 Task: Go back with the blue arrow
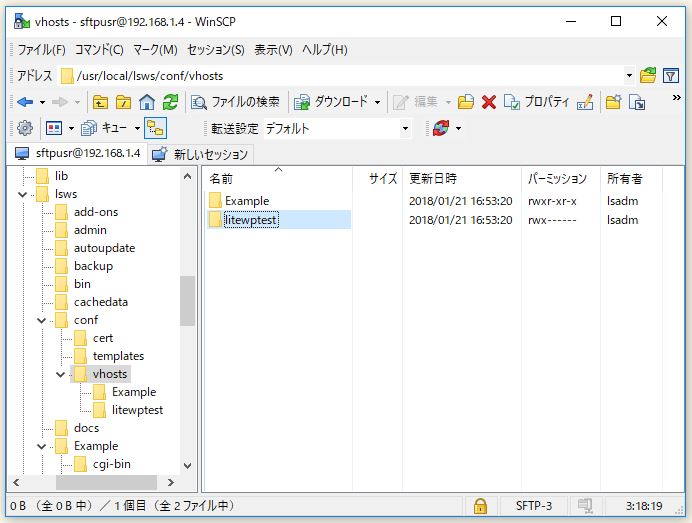(25, 102)
